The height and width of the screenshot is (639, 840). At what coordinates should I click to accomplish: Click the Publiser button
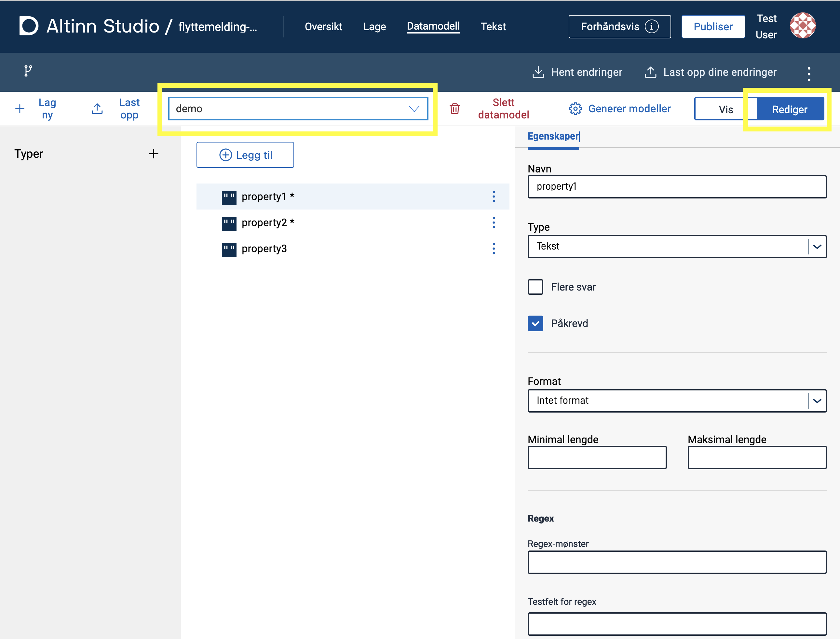click(712, 27)
